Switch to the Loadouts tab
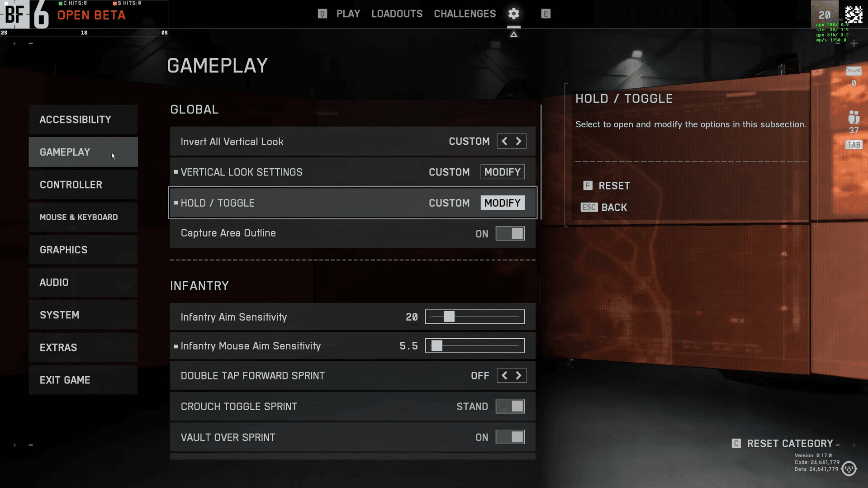Viewport: 868px width, 488px height. (x=397, y=14)
